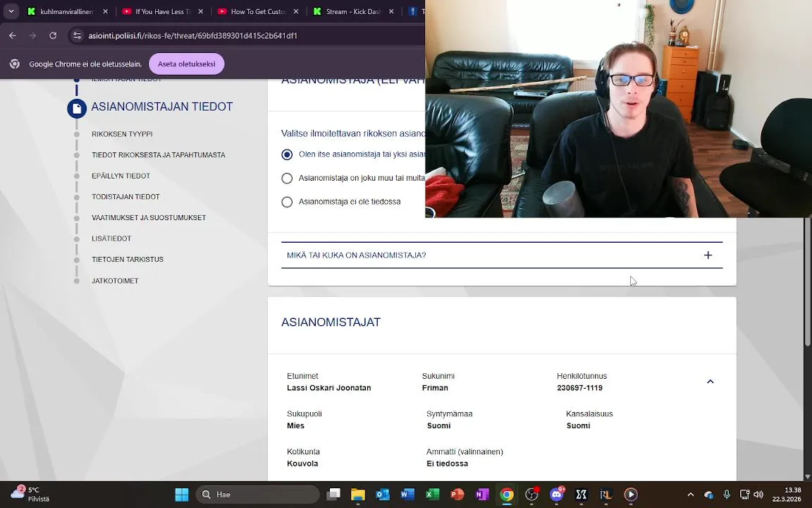
Task: Click the ASIANOMISTAJAT section heading
Action: (331, 322)
